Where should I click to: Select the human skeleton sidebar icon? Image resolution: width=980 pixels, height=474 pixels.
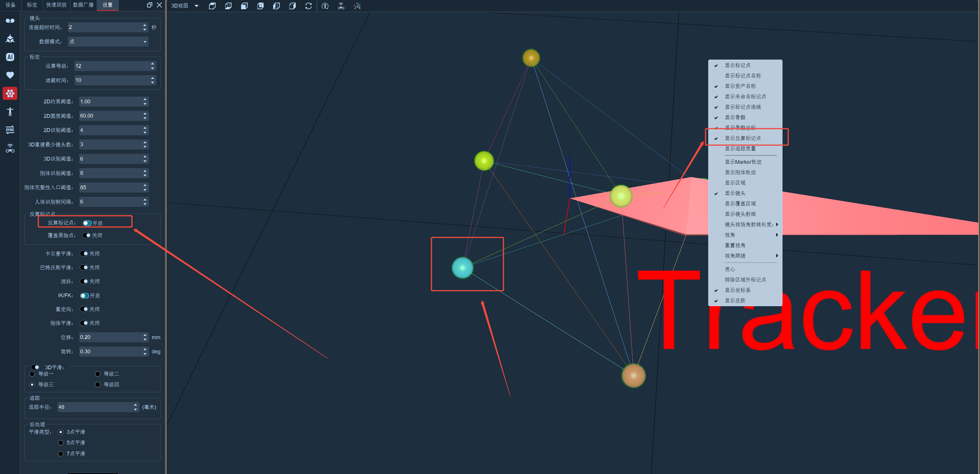point(10,111)
